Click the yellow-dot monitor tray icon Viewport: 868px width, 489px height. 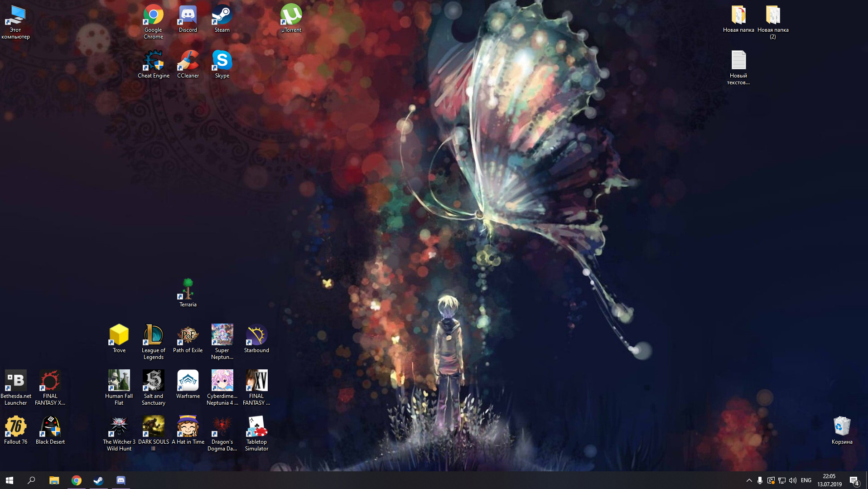771,480
